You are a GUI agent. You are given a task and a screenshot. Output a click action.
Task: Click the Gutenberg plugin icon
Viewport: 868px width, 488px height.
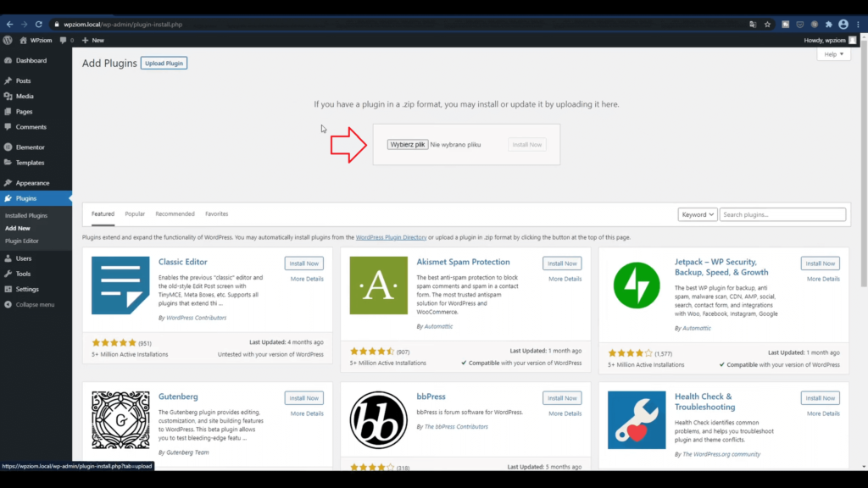click(x=120, y=419)
